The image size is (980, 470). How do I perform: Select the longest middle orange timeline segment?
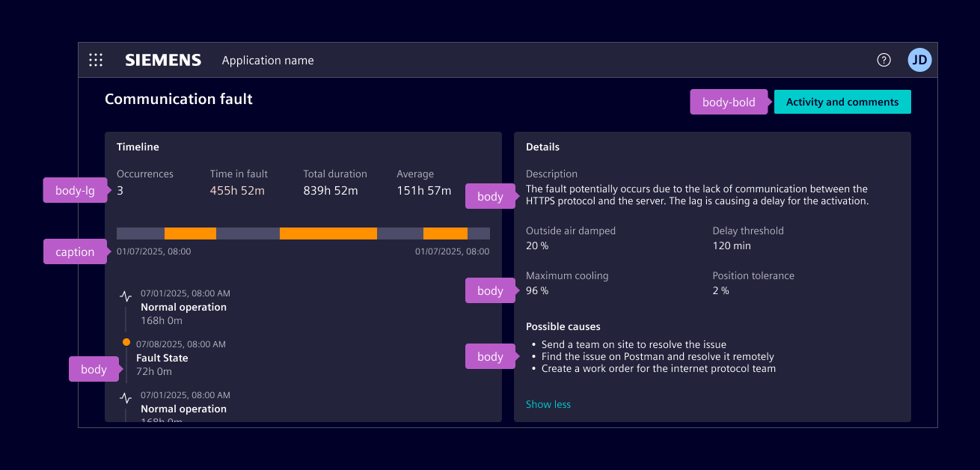pyautogui.click(x=328, y=234)
